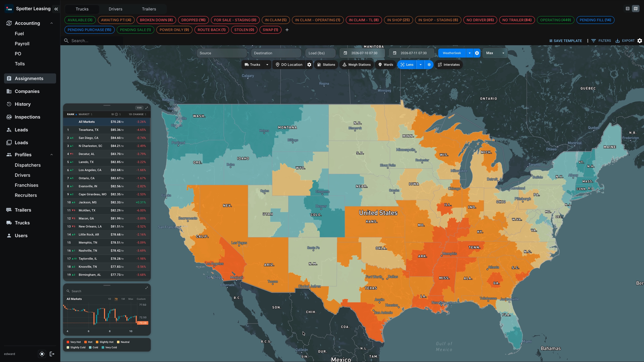This screenshot has width=644, height=362.
Task: Click the Spotter Leasing logo icon
Action: pyautogui.click(x=9, y=9)
